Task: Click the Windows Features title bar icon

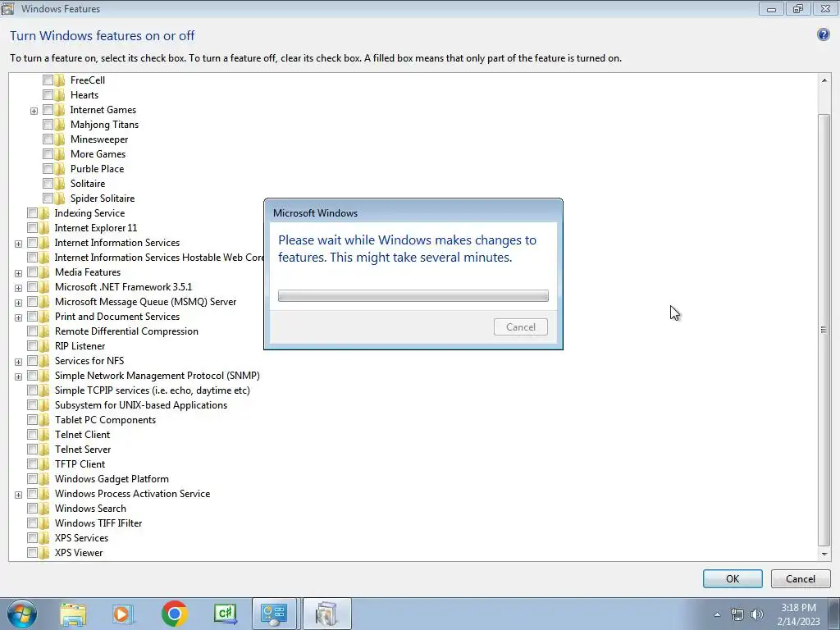Action: [x=8, y=8]
